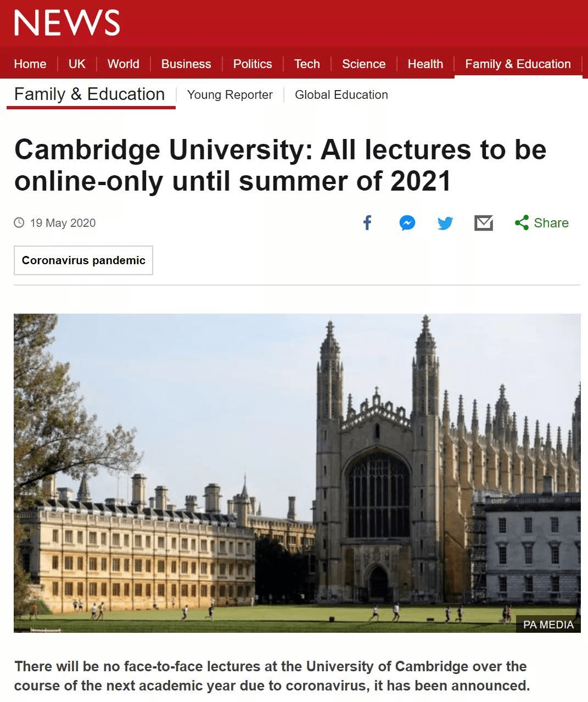Screen dimensions: 588x702
Task: Click Coronavirus pandemic tag button
Action: tap(83, 260)
